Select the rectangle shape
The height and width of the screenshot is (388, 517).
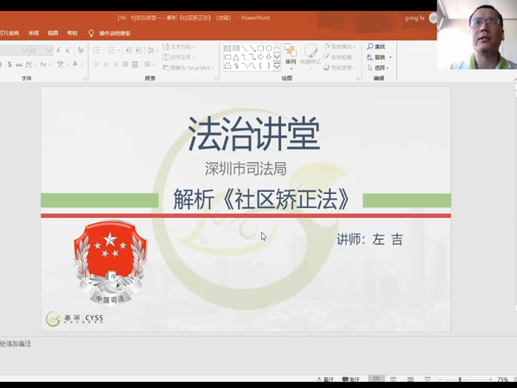coord(261,48)
